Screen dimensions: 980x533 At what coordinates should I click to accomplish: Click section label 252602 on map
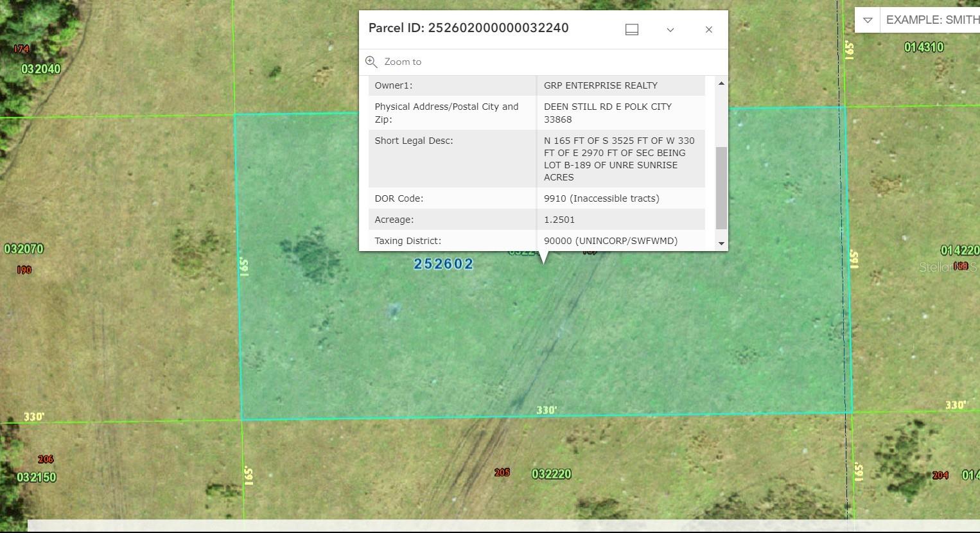click(444, 264)
